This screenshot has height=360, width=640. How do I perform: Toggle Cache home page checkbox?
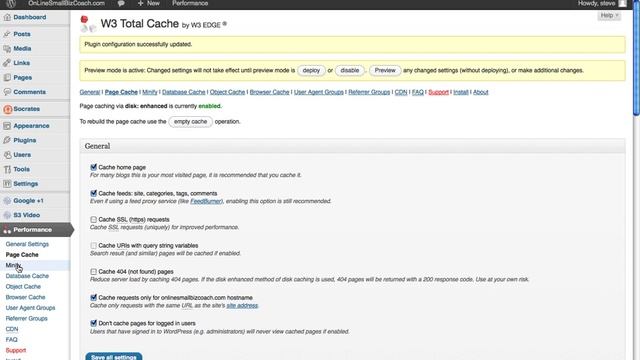93,167
